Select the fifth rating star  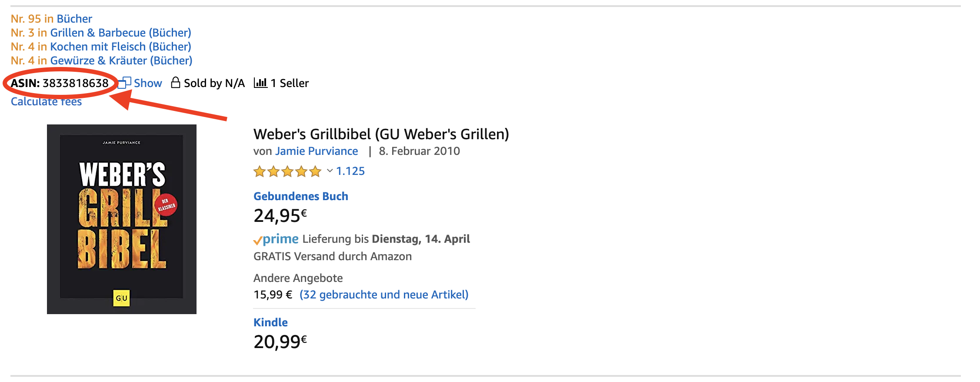pos(316,171)
